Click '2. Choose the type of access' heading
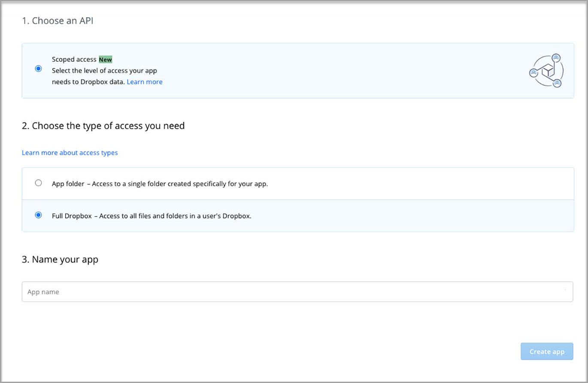 [103, 126]
